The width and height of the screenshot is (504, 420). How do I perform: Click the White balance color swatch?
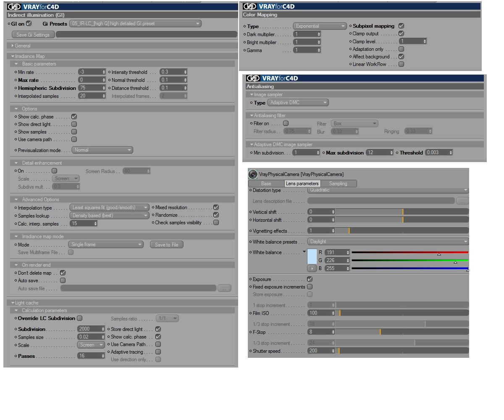[312, 257]
